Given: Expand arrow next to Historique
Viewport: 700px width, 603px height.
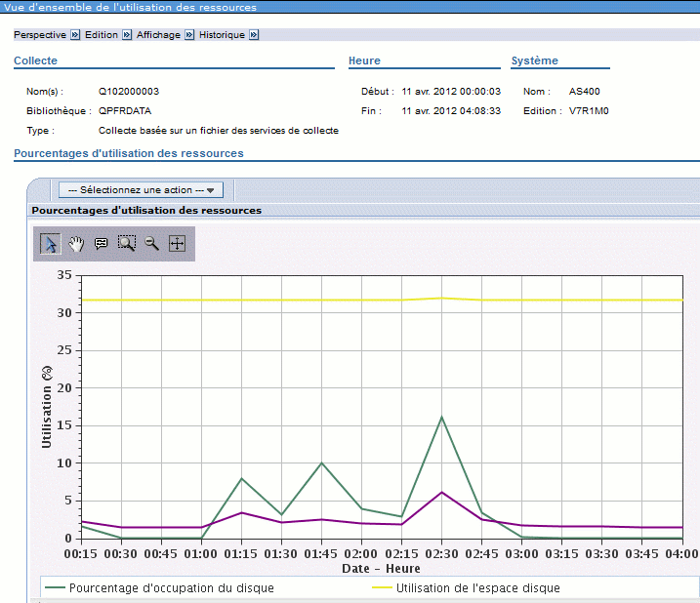Looking at the screenshot, I should (x=254, y=35).
